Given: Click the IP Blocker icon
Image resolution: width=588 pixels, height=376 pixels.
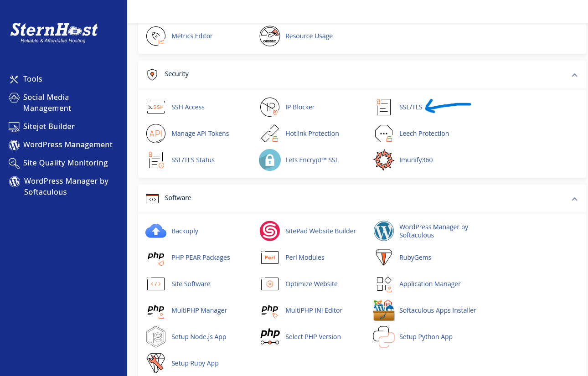Looking at the screenshot, I should coord(269,107).
